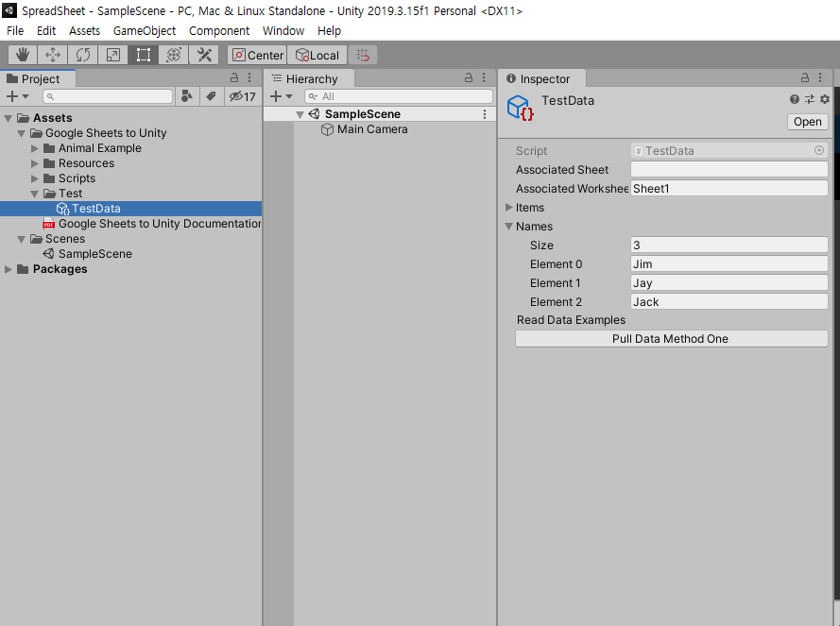Collapse the Assets folder
This screenshot has width=840, height=626.
pyautogui.click(x=9, y=118)
